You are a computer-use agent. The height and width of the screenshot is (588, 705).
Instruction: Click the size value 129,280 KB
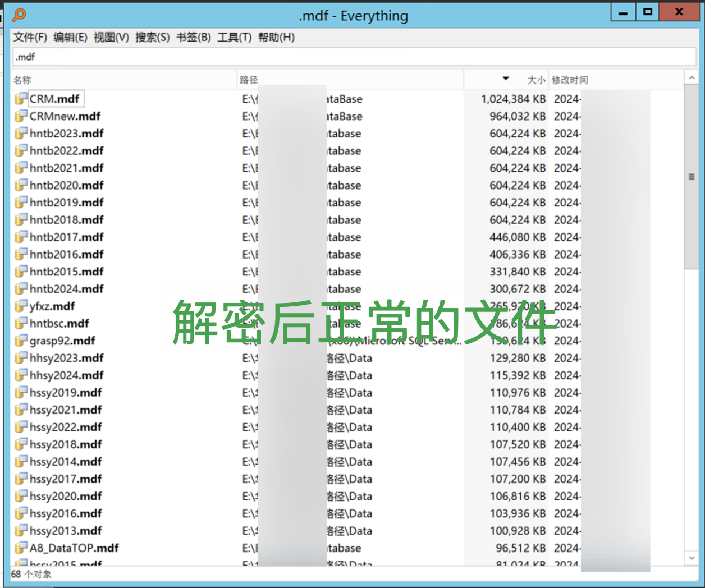[518, 359]
